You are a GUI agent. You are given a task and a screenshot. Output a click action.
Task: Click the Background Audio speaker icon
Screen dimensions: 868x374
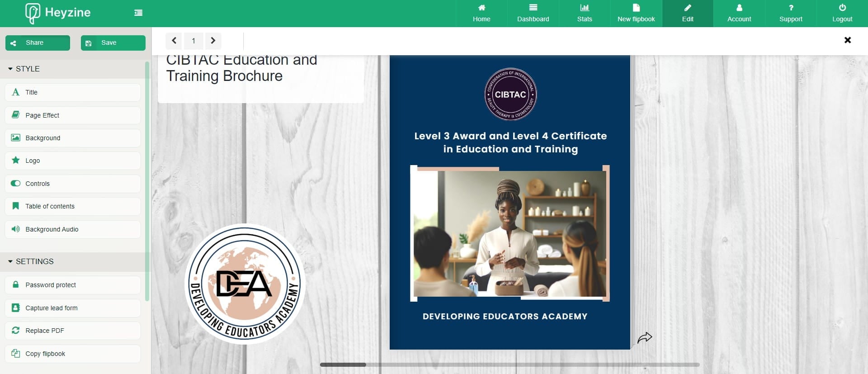pyautogui.click(x=16, y=229)
